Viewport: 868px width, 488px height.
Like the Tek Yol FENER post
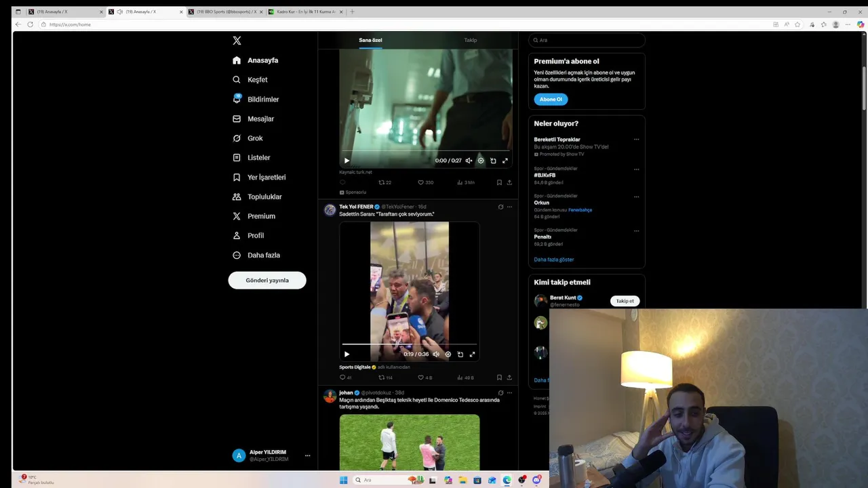pyautogui.click(x=425, y=378)
